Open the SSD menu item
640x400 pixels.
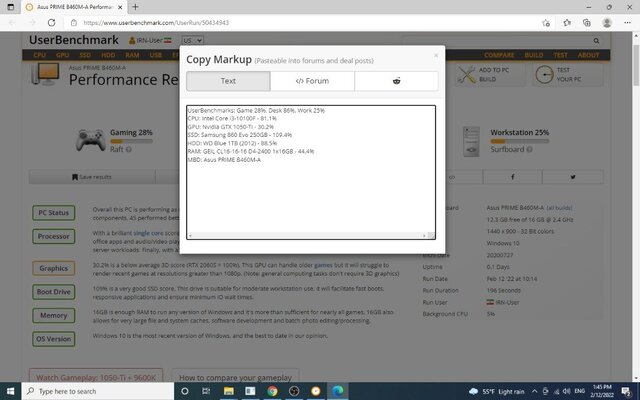pos(85,55)
